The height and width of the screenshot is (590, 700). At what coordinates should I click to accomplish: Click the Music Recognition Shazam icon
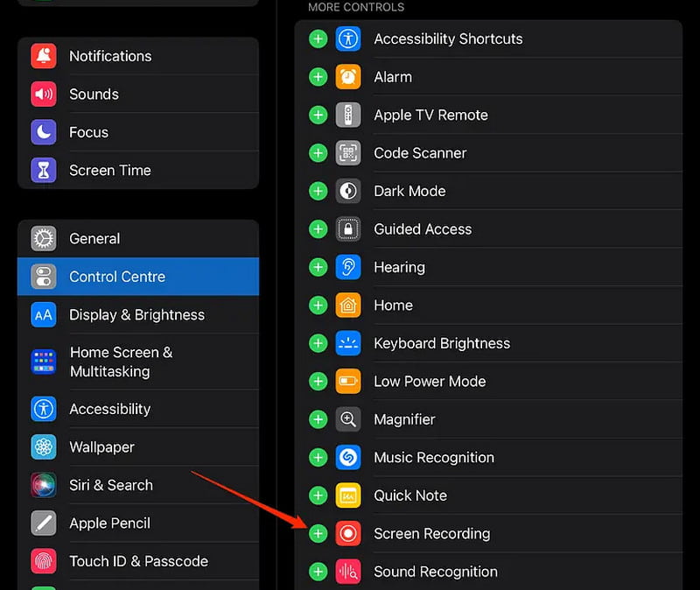coord(348,457)
